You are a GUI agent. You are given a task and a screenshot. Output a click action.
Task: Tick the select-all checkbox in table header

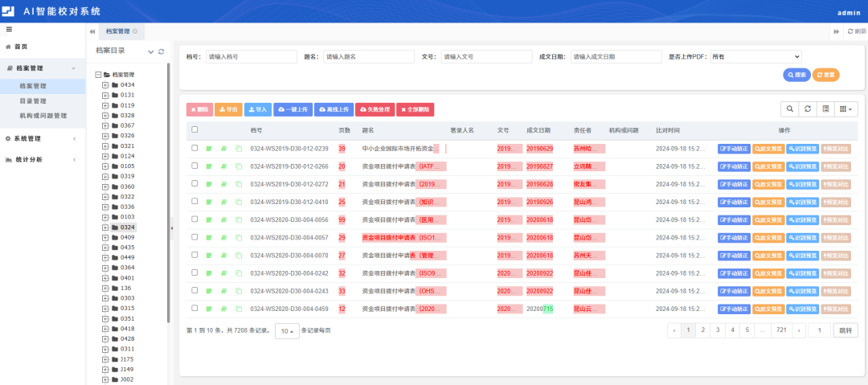point(194,129)
